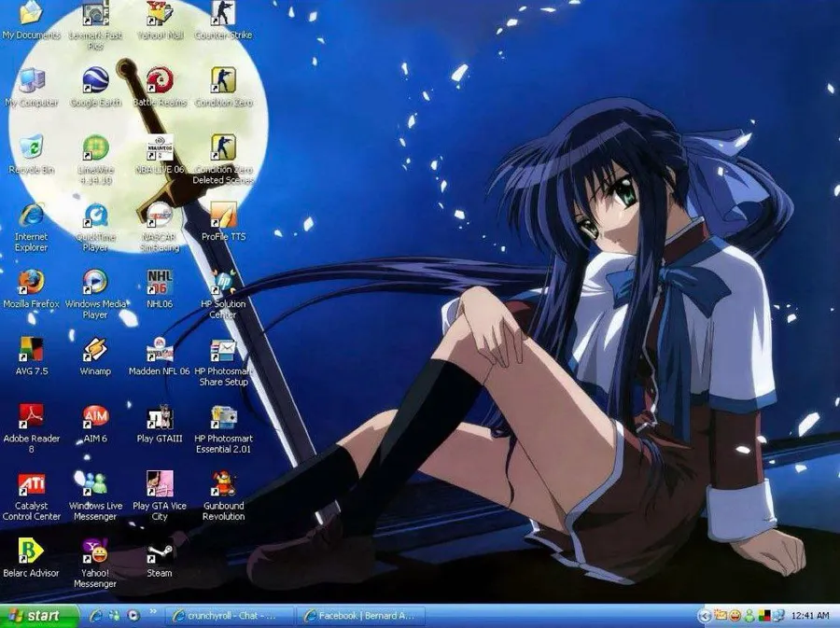Screen dimensions: 840x628
Task: Select the Lexmark Fast Pics shortcut
Action: (x=95, y=24)
